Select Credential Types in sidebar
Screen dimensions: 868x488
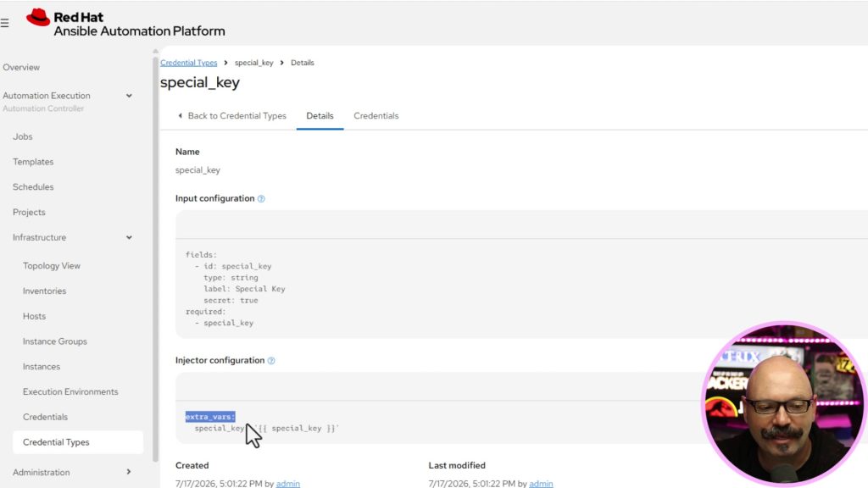pyautogui.click(x=77, y=442)
